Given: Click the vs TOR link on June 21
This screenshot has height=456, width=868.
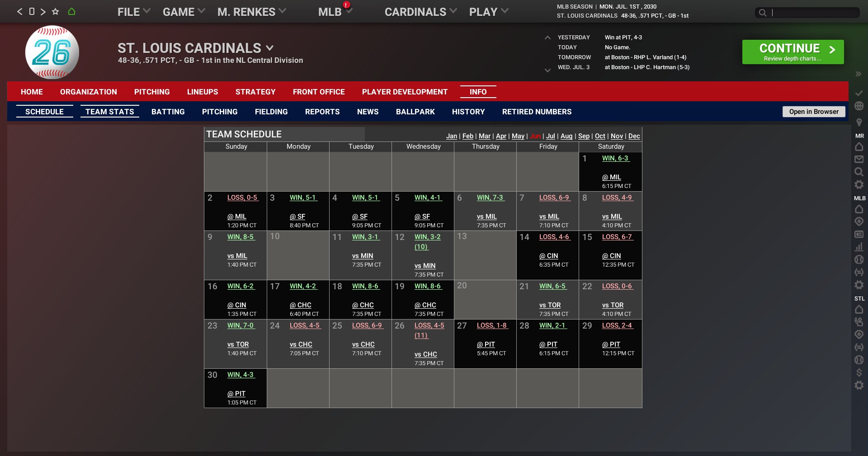Looking at the screenshot, I should coord(550,305).
